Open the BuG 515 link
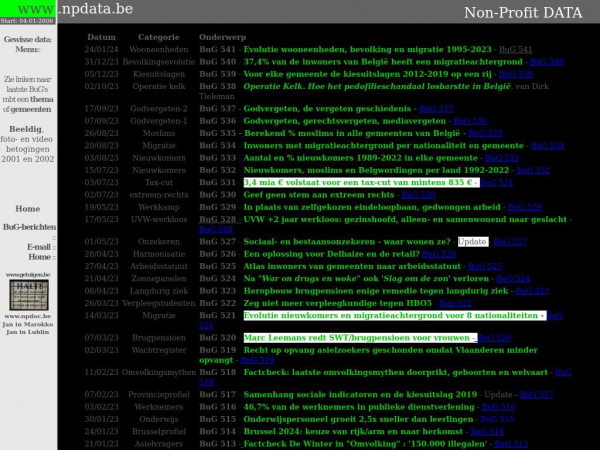600x450 pixels. click(497, 419)
